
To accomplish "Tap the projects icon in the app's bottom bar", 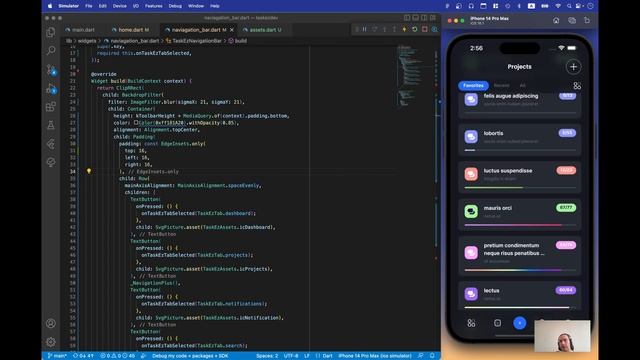I will pyautogui.click(x=497, y=323).
